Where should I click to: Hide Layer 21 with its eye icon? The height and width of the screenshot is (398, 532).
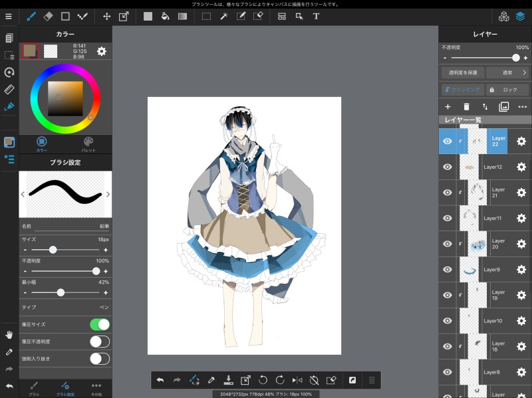click(448, 192)
